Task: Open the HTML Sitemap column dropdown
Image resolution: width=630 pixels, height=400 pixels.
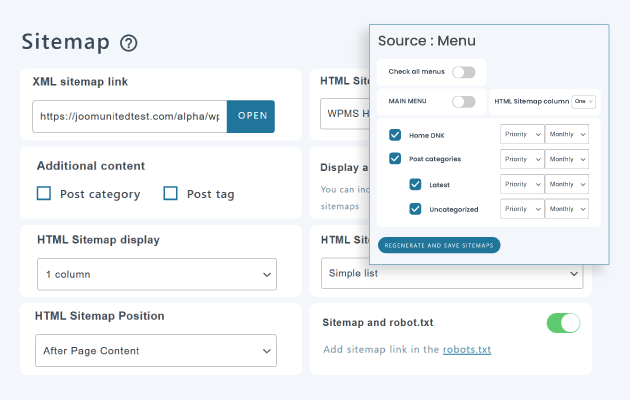Action: click(x=583, y=102)
